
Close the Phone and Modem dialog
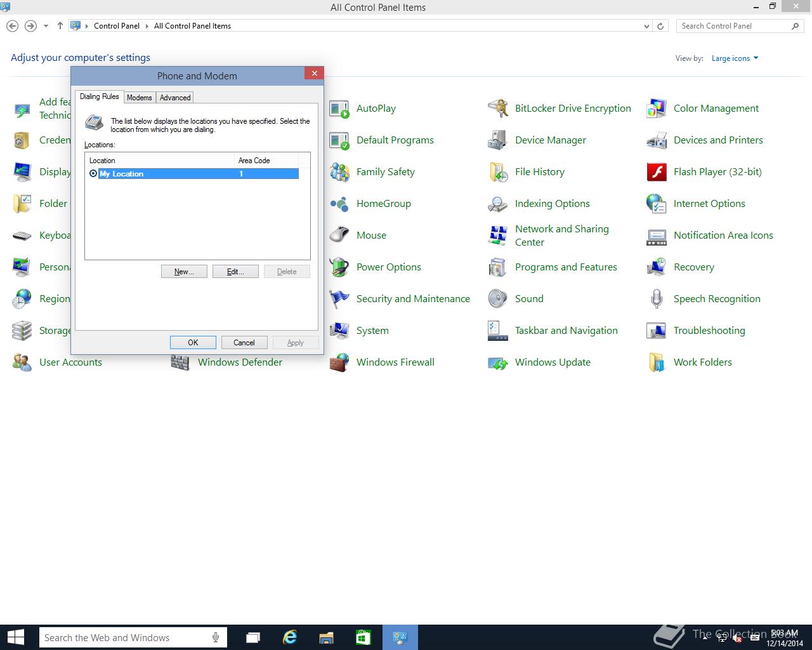tap(314, 74)
